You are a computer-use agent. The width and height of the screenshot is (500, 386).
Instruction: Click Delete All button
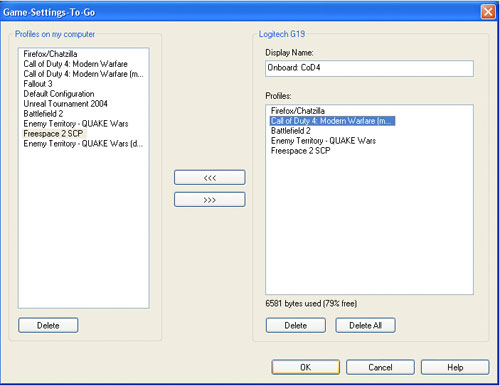pyautogui.click(x=365, y=325)
